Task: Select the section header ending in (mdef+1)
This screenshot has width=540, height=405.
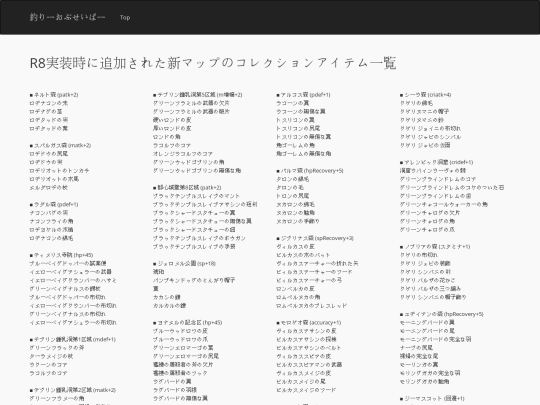Action: (x=73, y=339)
